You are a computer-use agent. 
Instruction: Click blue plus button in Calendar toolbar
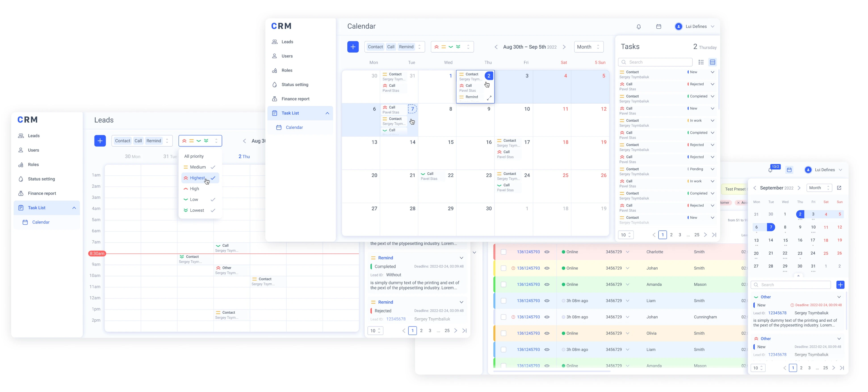pos(353,47)
